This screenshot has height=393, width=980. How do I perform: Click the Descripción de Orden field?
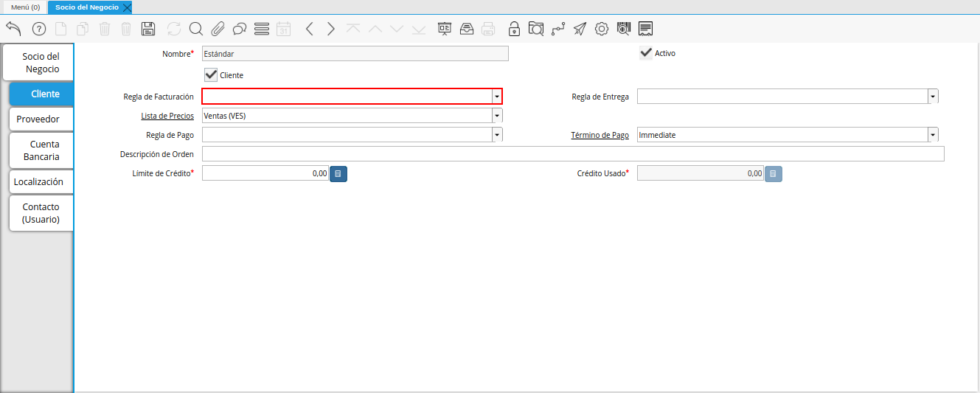[x=573, y=154]
